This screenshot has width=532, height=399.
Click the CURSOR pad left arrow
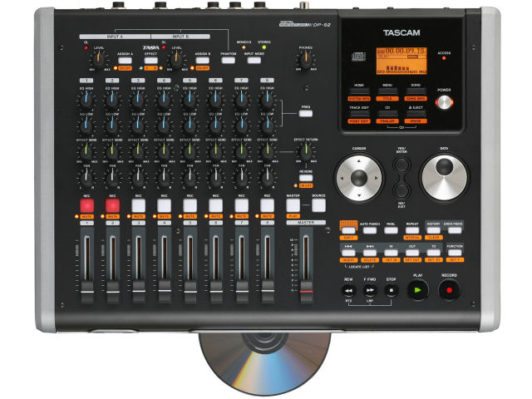click(342, 178)
